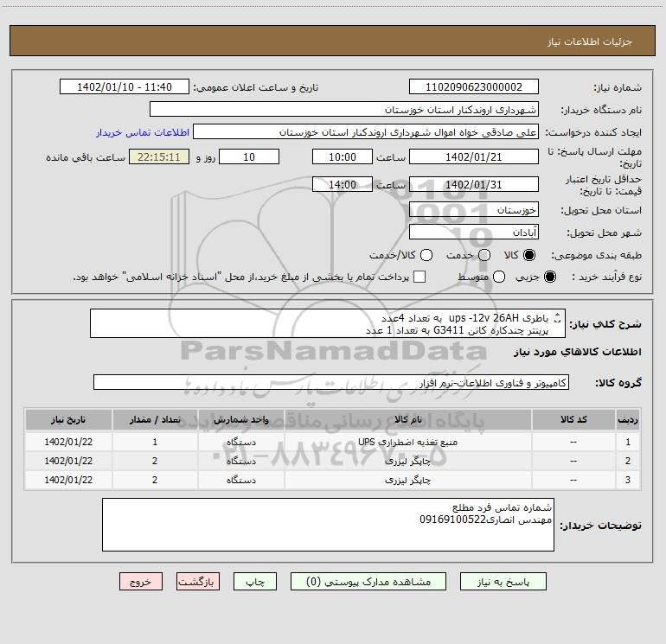This screenshot has height=644, width=666.
Task: Click the remaining time counter 22:15:11
Action: (159, 157)
